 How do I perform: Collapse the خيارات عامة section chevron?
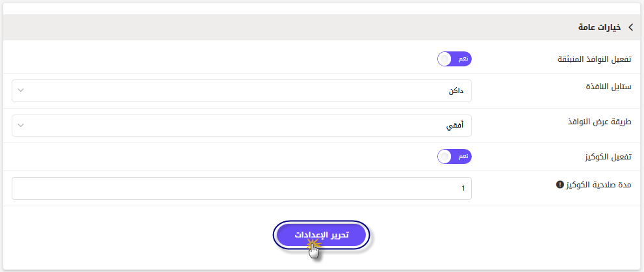[x=630, y=27]
